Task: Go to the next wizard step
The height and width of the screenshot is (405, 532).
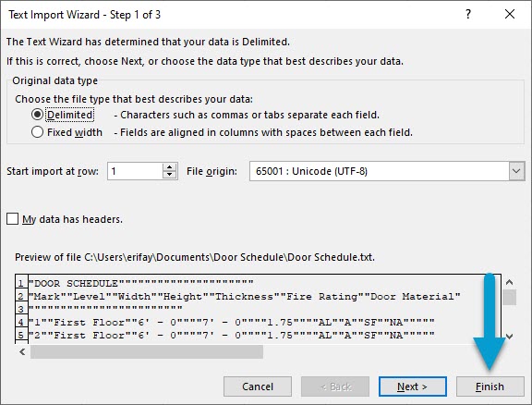Action: pyautogui.click(x=412, y=387)
